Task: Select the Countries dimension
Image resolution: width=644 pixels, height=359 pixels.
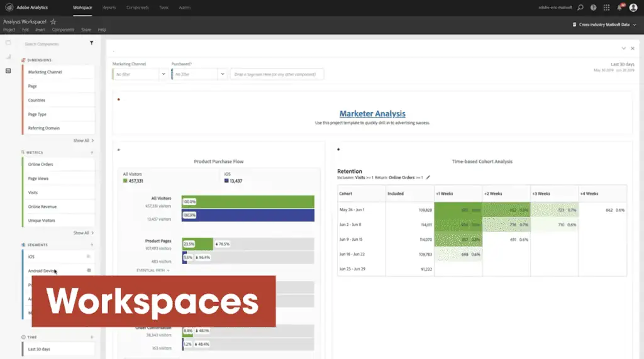Action: [58, 100]
